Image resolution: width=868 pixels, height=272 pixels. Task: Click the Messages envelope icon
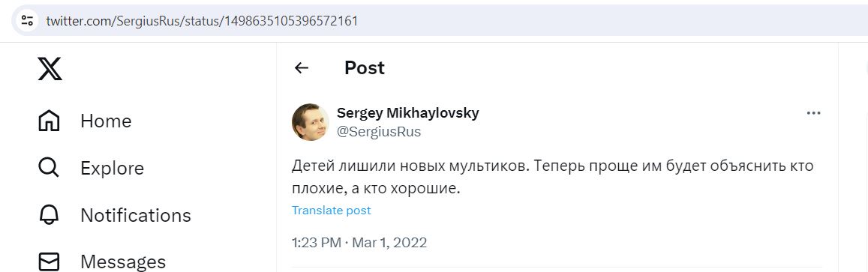49,262
